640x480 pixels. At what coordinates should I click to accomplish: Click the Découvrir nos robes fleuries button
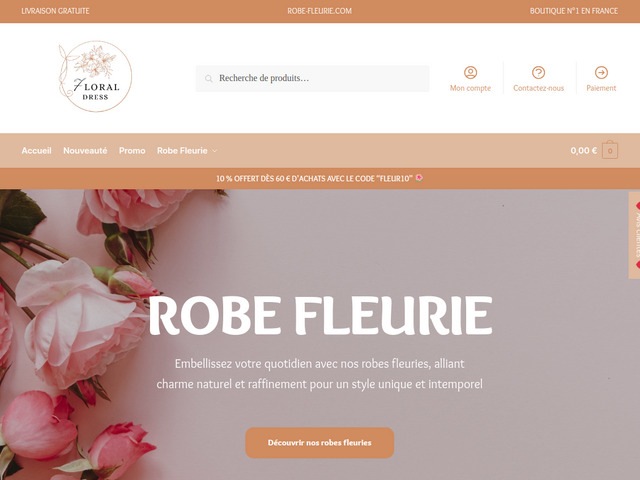(x=320, y=442)
